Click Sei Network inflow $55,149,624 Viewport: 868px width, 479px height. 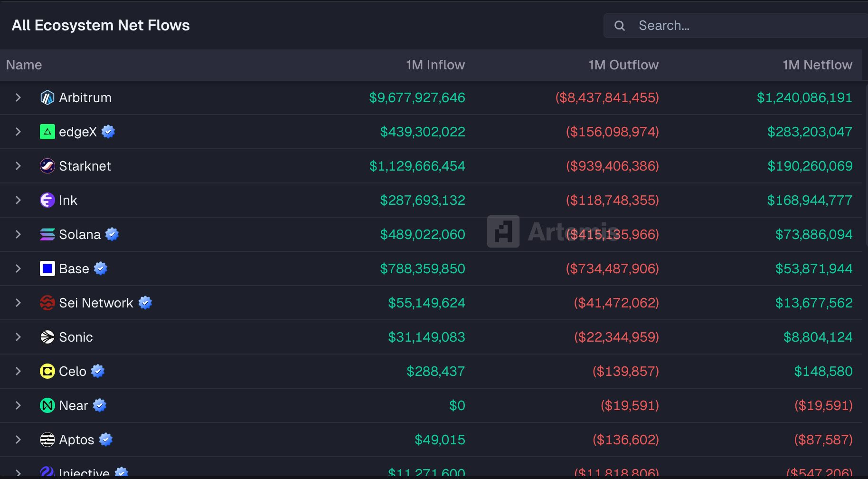coord(426,303)
